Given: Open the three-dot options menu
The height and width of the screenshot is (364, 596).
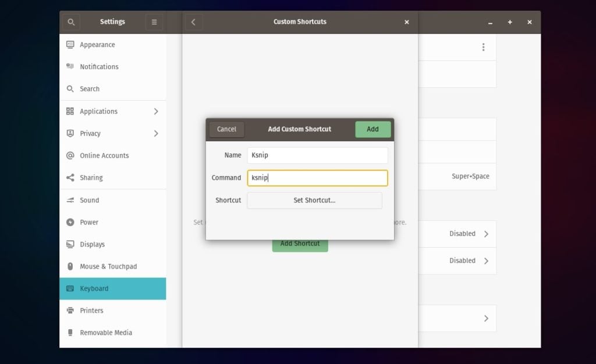Looking at the screenshot, I should [x=483, y=47].
